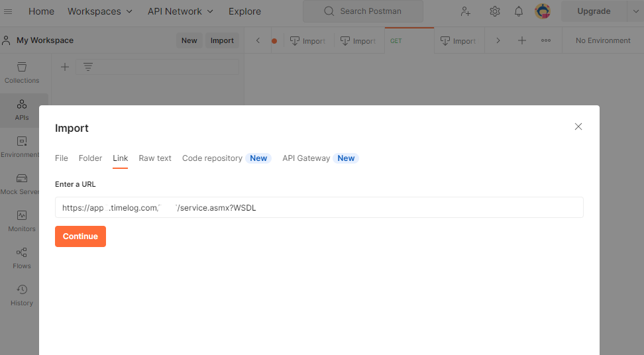Screen dimensions: 644x355
Task: Switch to the Raw text tab
Action: pos(155,158)
